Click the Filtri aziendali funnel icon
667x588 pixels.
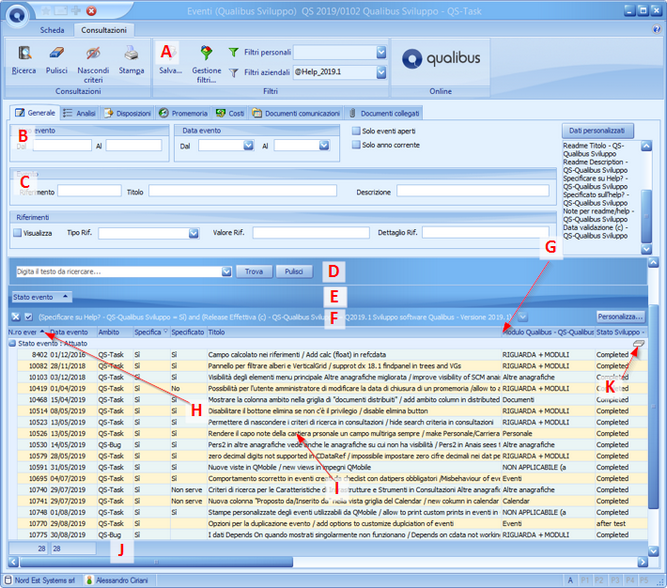pos(234,73)
